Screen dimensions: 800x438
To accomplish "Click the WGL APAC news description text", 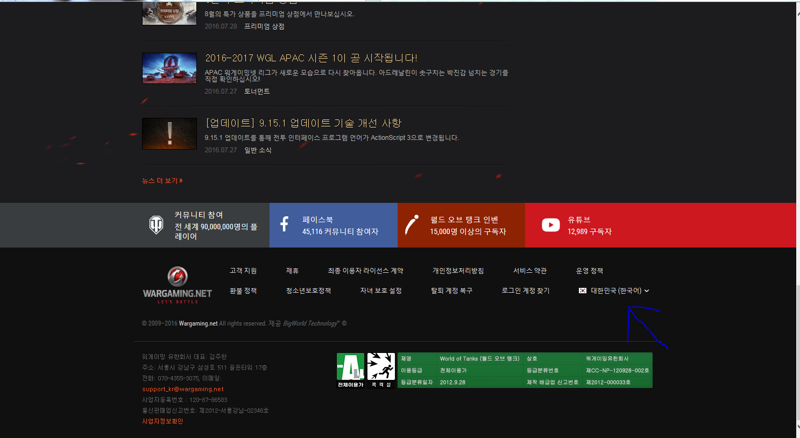I will 356,76.
